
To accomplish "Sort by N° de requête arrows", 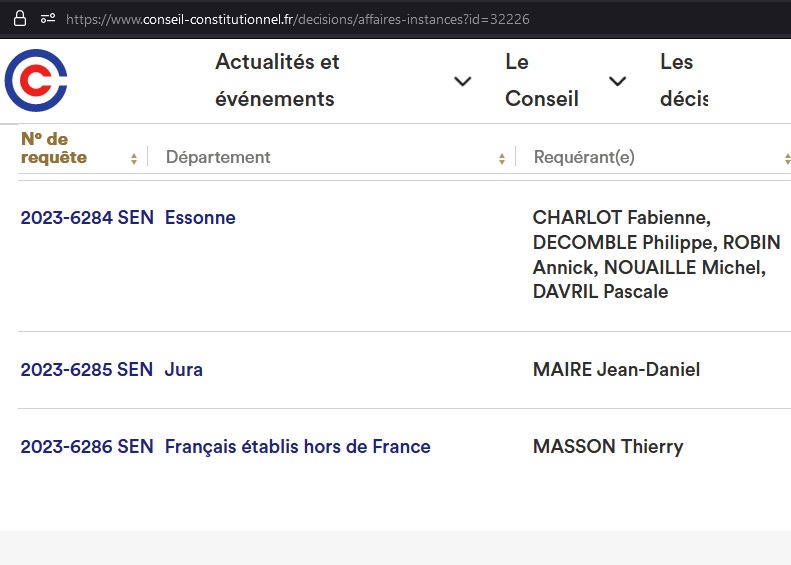I will (x=134, y=158).
